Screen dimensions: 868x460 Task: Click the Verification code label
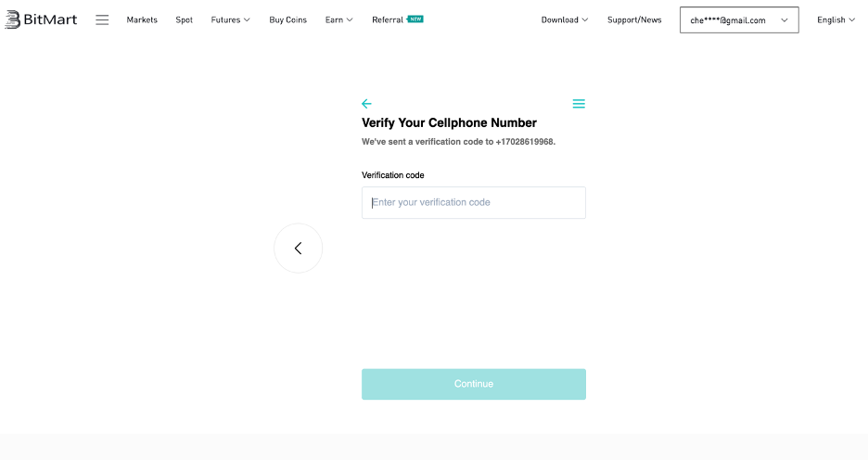(393, 175)
